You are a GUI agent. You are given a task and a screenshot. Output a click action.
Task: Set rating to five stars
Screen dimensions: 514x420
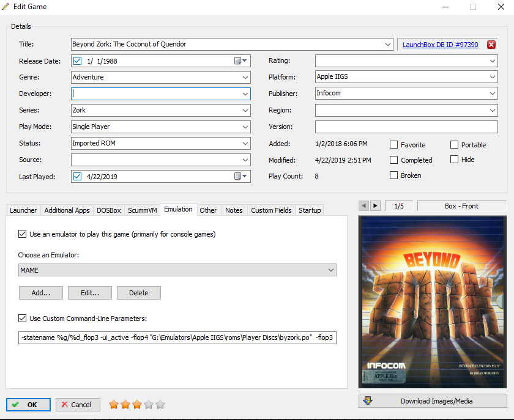click(160, 405)
